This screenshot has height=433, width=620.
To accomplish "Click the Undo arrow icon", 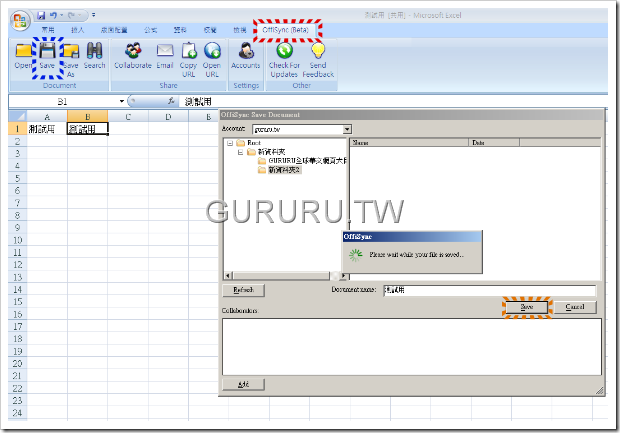I will 53,15.
